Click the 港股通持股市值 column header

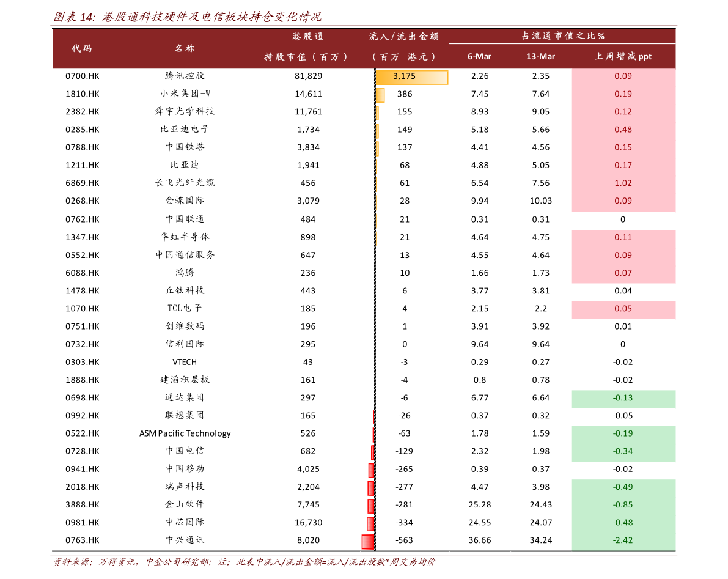click(307, 47)
